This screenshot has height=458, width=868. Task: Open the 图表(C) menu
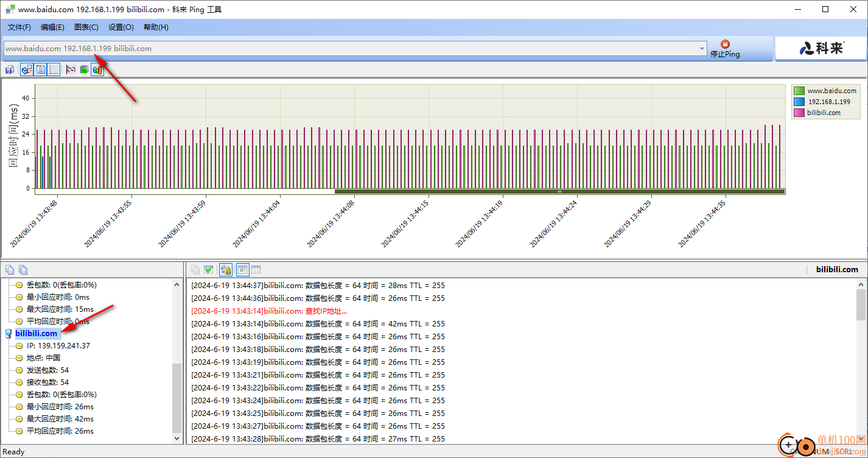(86, 27)
